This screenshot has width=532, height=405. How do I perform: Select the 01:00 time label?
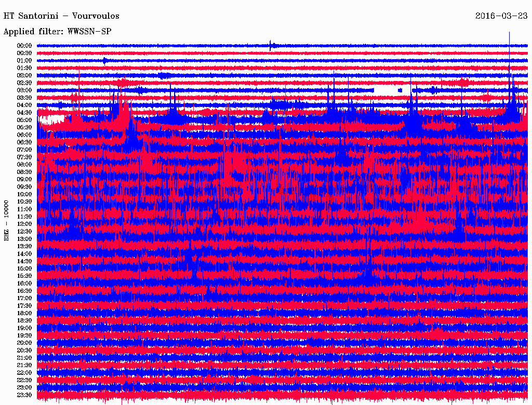pyautogui.click(x=24, y=61)
